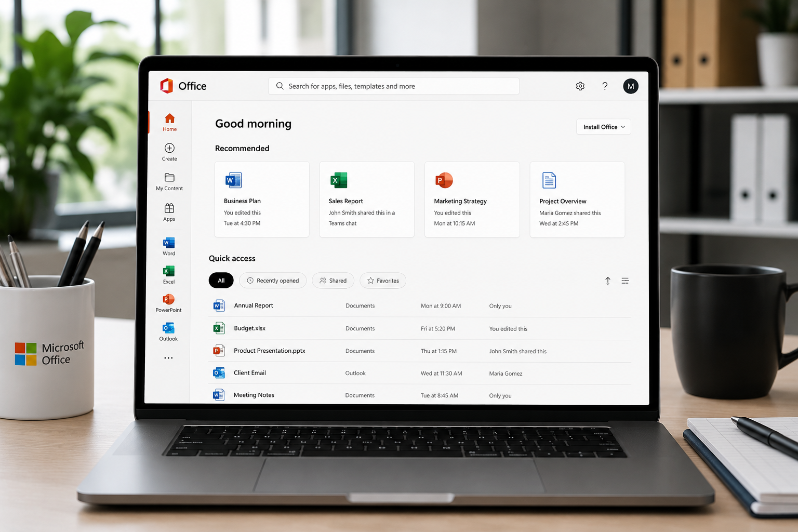Screen dimensions: 798x532
Task: Filter by Shared files
Action: coord(333,281)
